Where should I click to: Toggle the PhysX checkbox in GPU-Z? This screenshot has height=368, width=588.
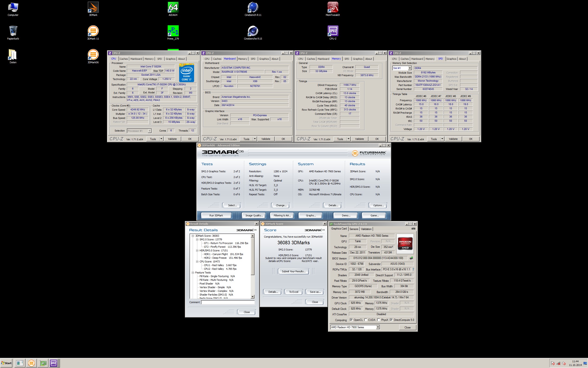[379, 320]
